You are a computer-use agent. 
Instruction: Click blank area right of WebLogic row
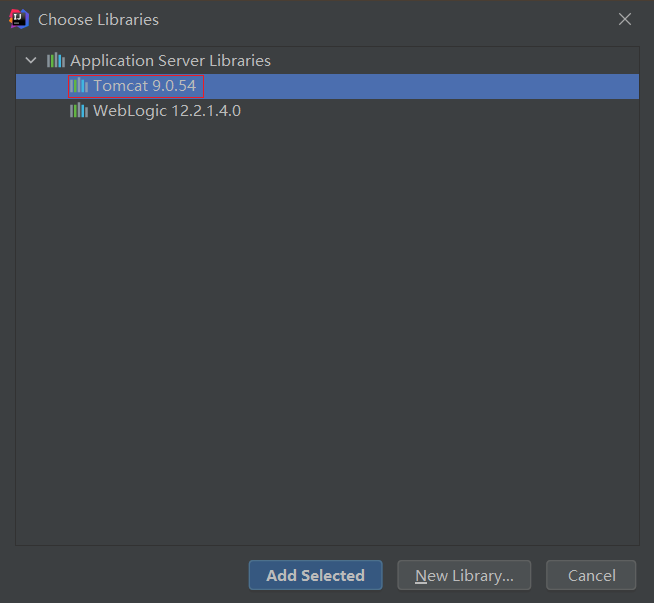(440, 111)
